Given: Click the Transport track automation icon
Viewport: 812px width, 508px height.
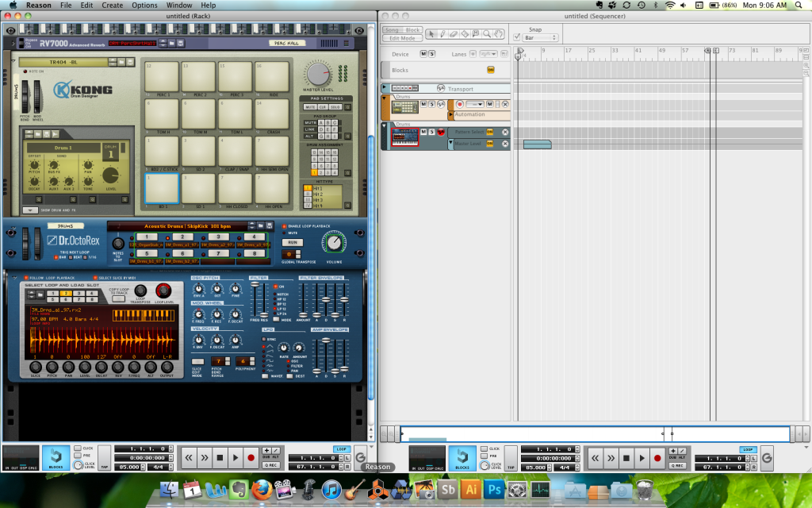Looking at the screenshot, I should pos(441,89).
